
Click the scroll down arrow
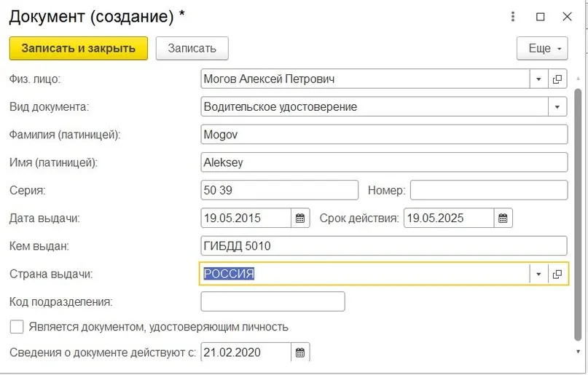[x=578, y=352]
